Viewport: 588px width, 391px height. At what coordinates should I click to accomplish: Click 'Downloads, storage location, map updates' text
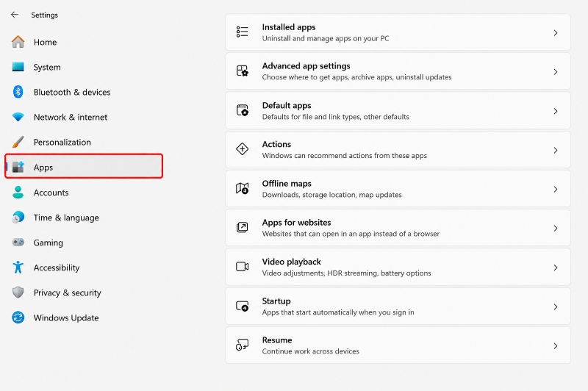[332, 195]
